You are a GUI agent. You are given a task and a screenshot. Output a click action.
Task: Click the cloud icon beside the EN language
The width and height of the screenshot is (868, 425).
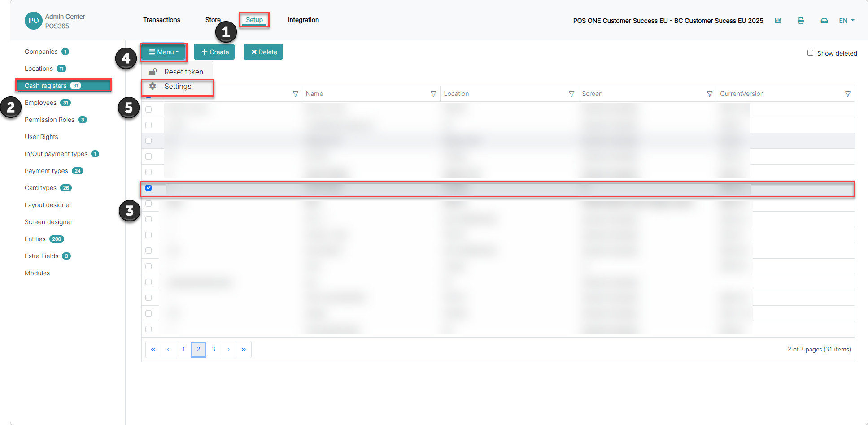[824, 21]
